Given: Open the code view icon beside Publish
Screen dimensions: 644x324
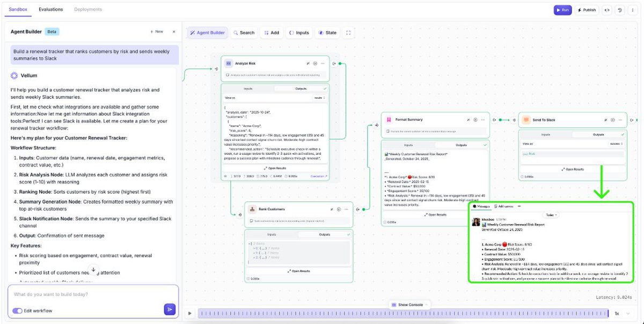Looking at the screenshot, I should click(607, 10).
